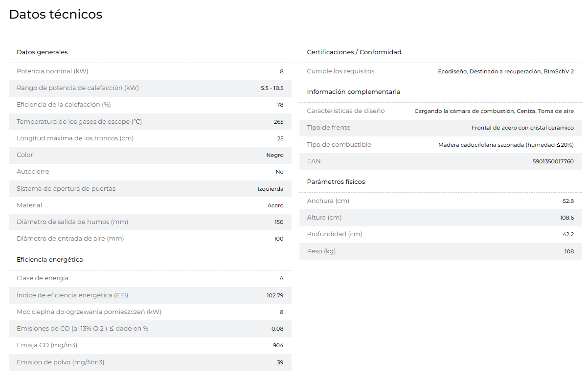588x380 pixels.
Task: Click 'Longitud máxima de los troncos (cm)'
Action: coord(75,138)
